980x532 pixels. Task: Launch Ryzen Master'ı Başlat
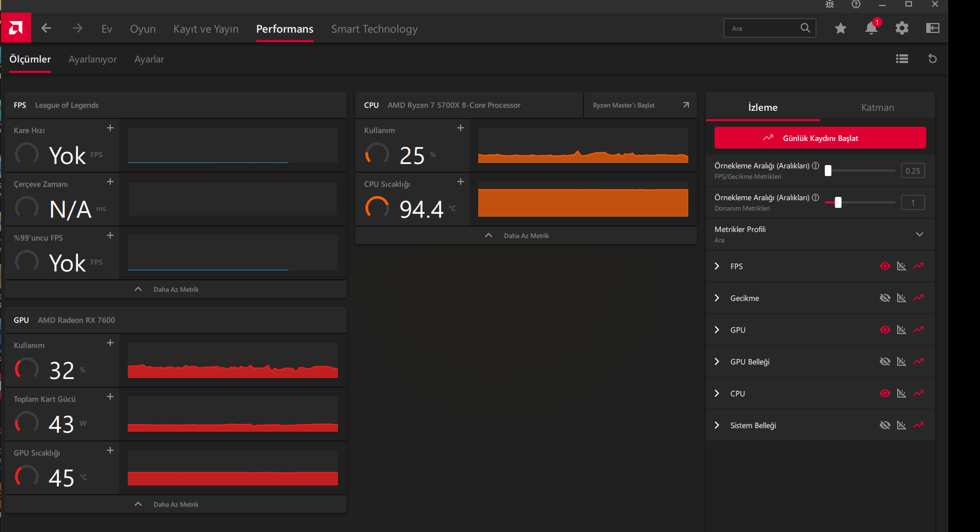[x=640, y=105]
